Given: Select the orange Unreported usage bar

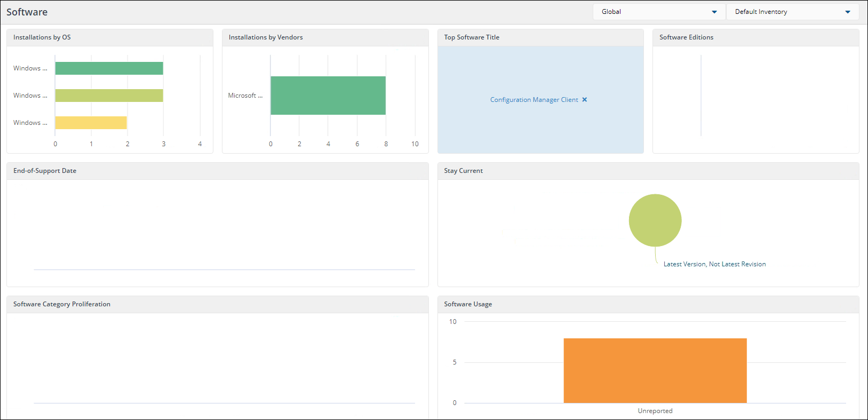Looking at the screenshot, I should [655, 370].
